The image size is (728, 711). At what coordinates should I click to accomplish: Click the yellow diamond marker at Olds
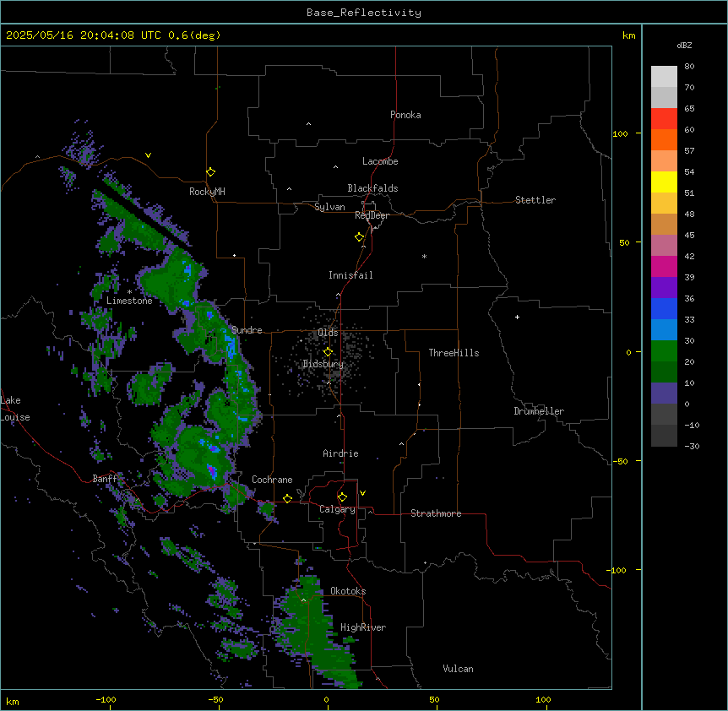tap(329, 352)
